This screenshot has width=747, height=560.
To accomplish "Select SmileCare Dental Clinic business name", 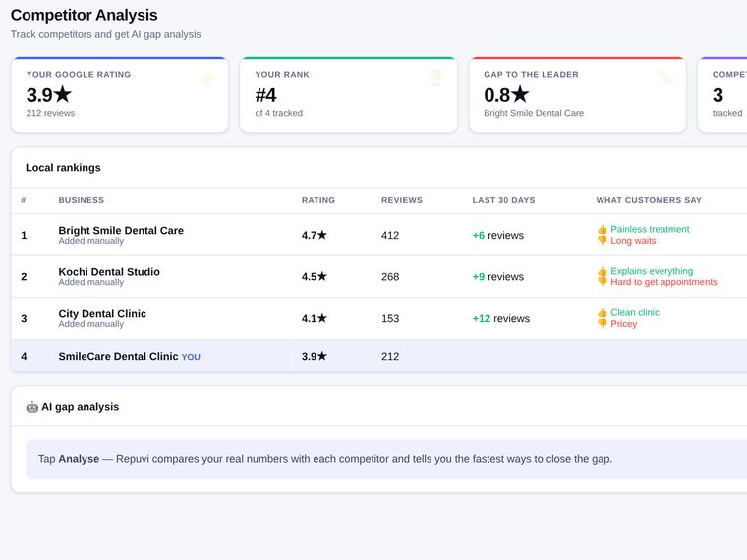I will pos(118,357).
